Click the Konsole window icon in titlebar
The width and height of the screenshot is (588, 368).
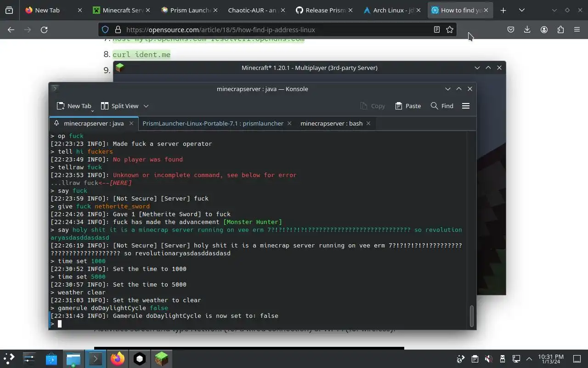(x=55, y=88)
